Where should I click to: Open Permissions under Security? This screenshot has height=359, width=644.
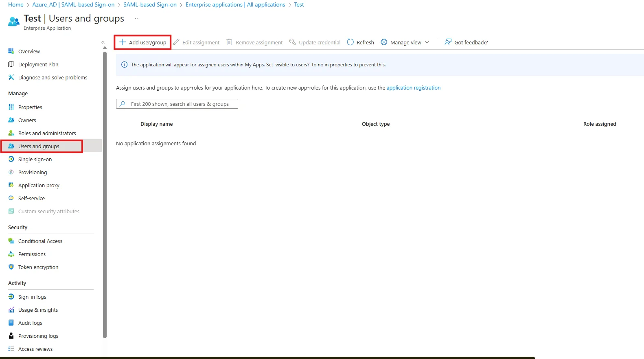pyautogui.click(x=32, y=254)
